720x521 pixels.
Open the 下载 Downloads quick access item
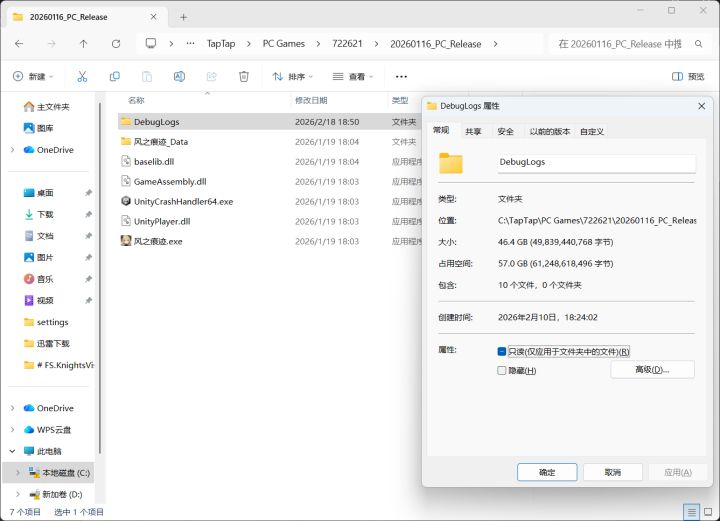pos(39,214)
